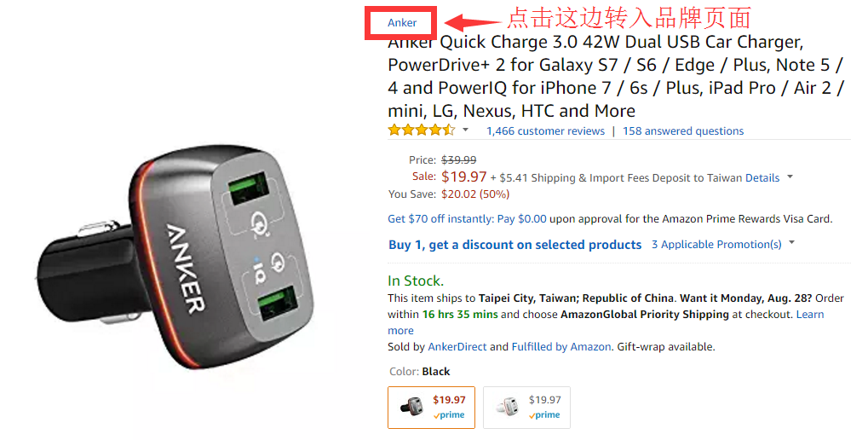Viewport: 868px width, 440px height.
Task: Click Fulfilled by Amazon link
Action: pos(560,347)
